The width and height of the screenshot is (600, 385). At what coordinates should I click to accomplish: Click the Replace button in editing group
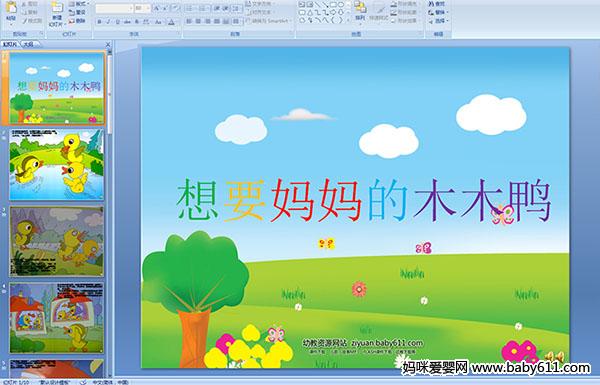tap(438, 13)
